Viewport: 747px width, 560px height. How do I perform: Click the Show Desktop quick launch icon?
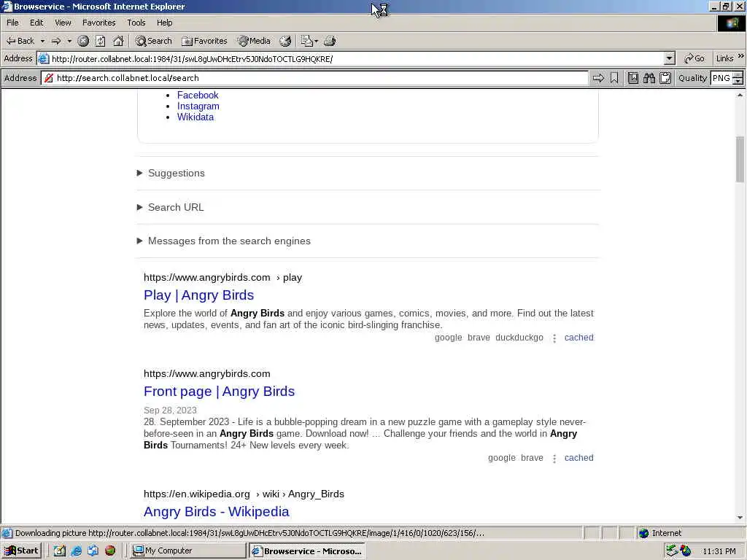tap(60, 551)
